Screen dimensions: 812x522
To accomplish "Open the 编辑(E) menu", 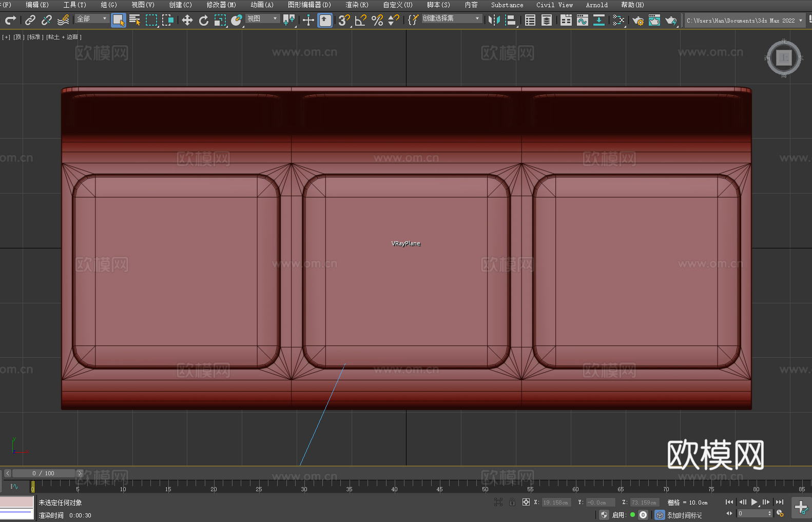I will tap(37, 5).
